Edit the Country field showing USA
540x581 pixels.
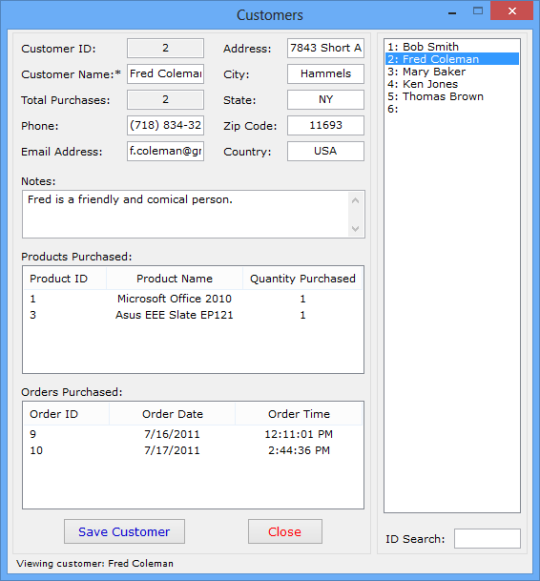click(325, 151)
